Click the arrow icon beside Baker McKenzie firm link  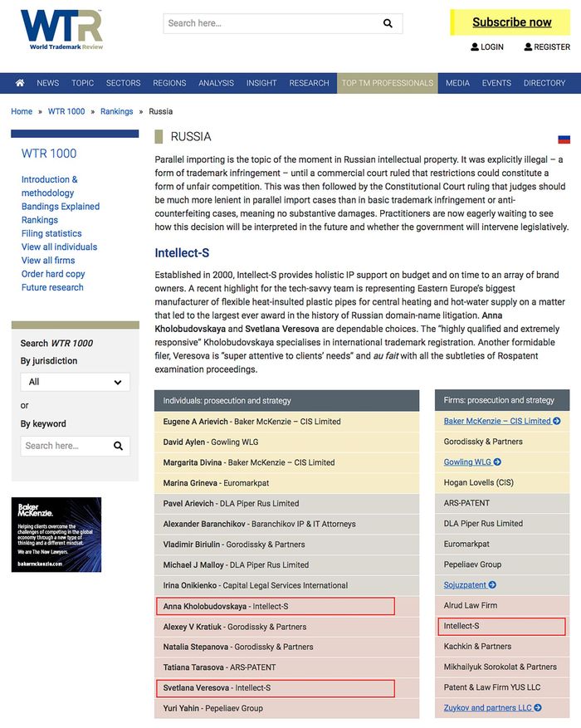(557, 421)
